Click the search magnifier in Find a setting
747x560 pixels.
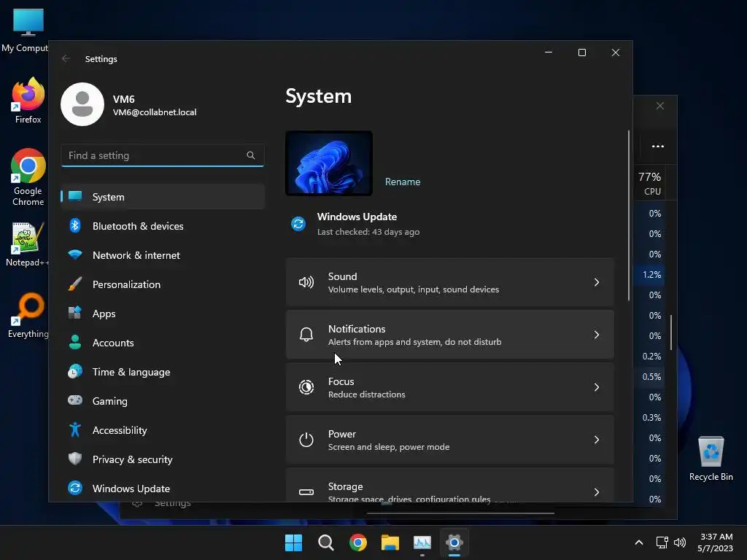pos(251,155)
